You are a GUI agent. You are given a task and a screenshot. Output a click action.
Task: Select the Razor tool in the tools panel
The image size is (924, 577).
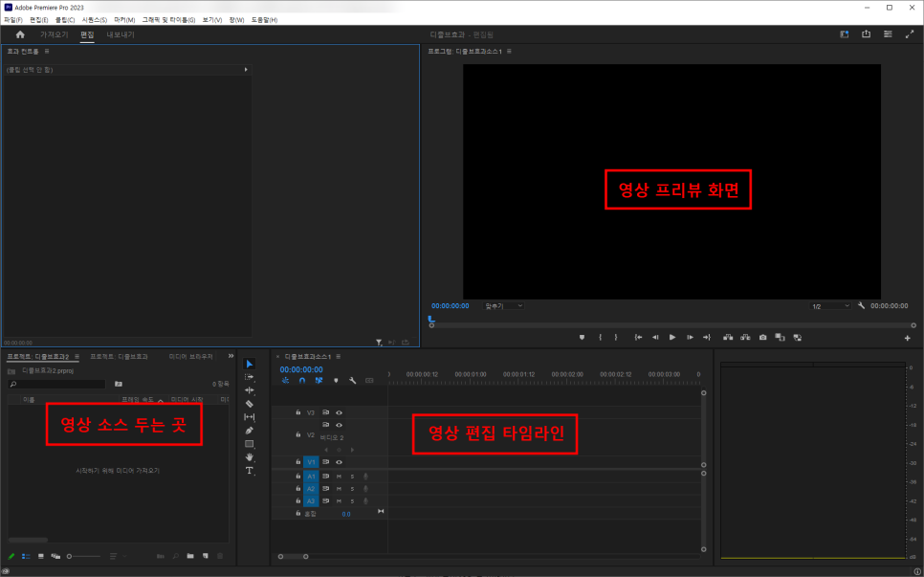[250, 404]
